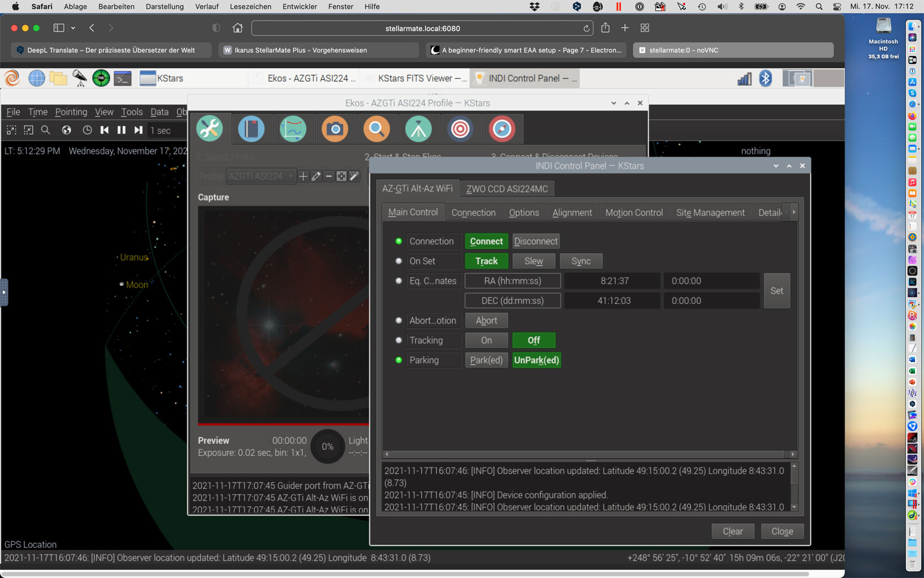This screenshot has height=578, width=924.
Task: Select Slew for On Set mode
Action: [x=533, y=261]
